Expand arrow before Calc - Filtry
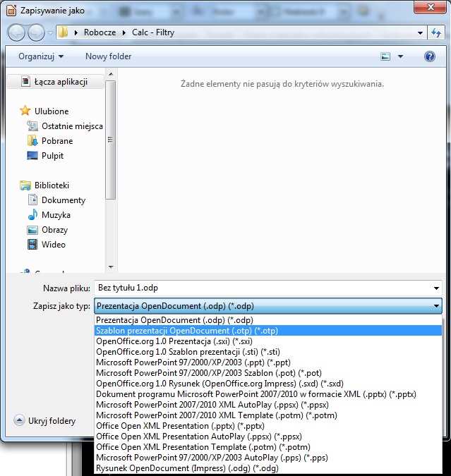This screenshot has height=476, width=451. click(124, 32)
